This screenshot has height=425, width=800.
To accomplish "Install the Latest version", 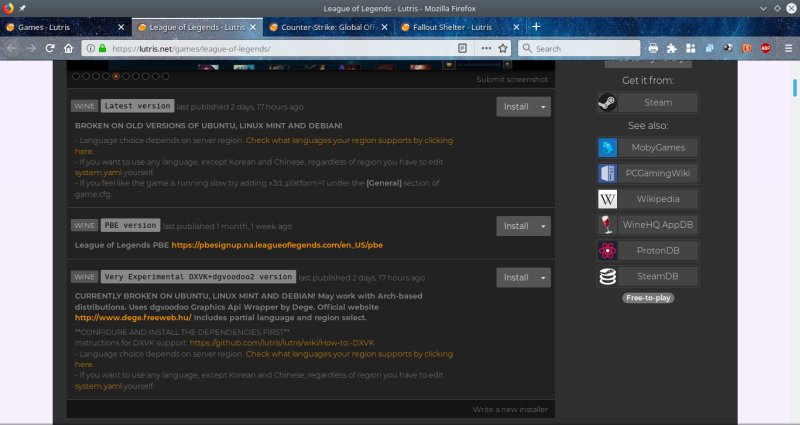I will pos(516,107).
